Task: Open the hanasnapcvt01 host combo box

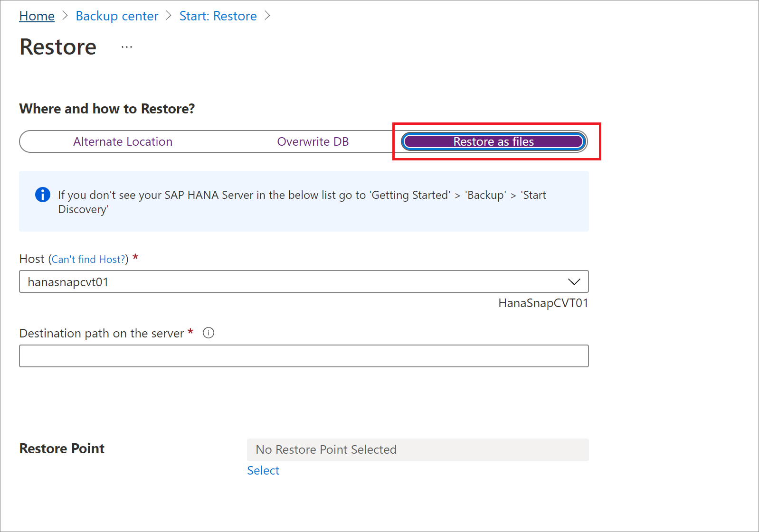Action: 304,281
